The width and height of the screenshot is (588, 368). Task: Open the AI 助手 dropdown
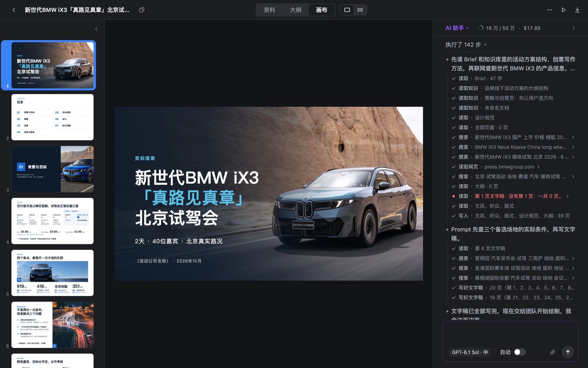[457, 28]
